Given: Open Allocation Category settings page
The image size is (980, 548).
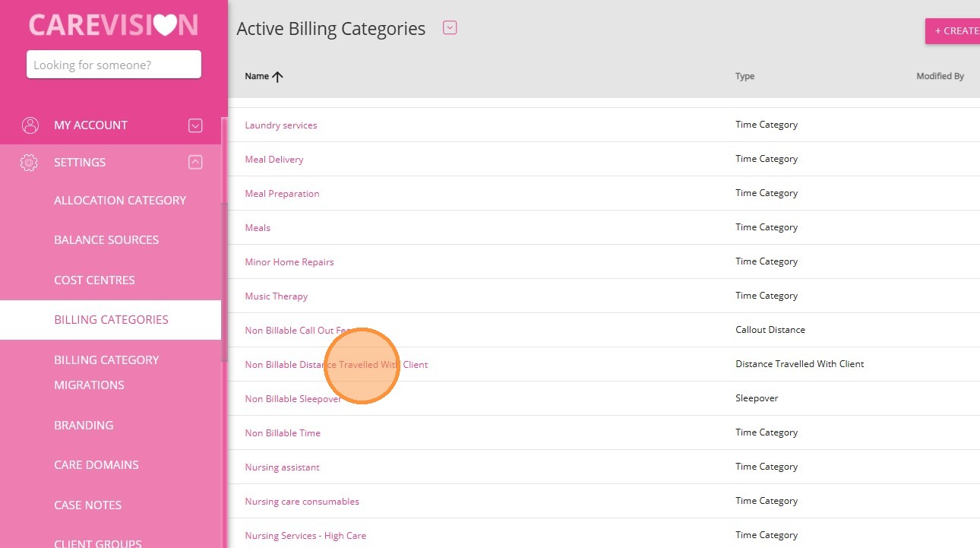Looking at the screenshot, I should point(120,201).
